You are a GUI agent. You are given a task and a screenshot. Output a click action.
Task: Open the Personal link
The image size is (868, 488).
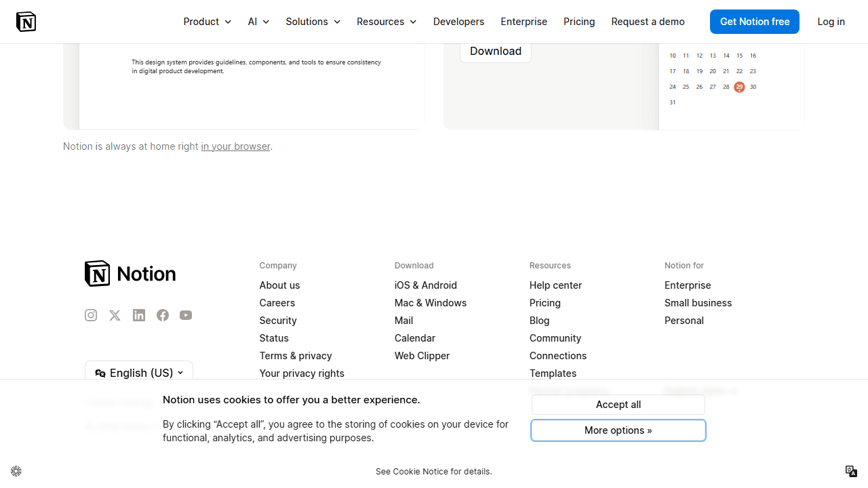(x=684, y=321)
